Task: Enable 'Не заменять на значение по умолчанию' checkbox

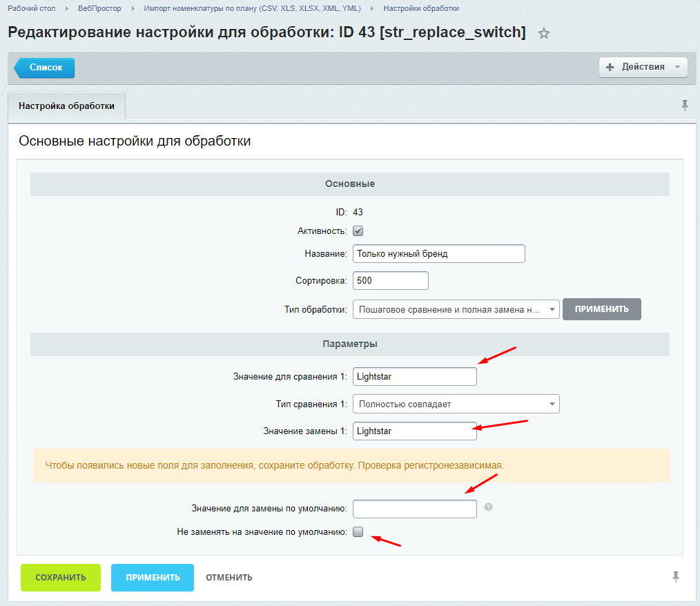Action: point(358,531)
